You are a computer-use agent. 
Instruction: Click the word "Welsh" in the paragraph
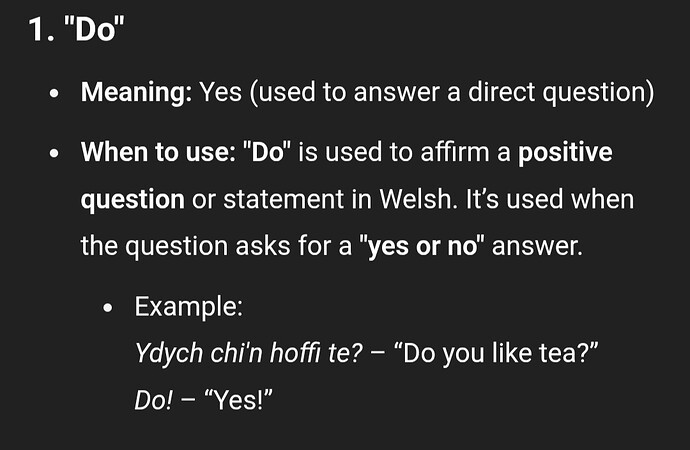(416, 199)
